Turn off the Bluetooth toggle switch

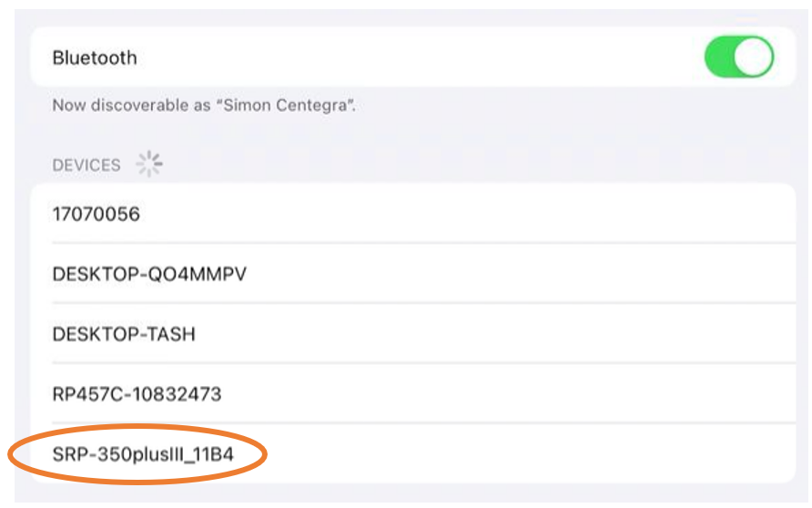[x=738, y=57]
